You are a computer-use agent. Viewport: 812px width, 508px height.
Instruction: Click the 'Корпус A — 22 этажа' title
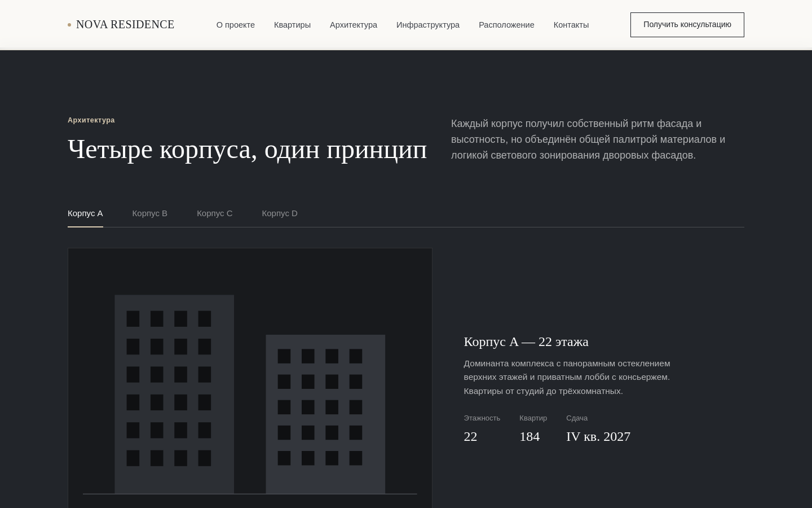tap(526, 341)
